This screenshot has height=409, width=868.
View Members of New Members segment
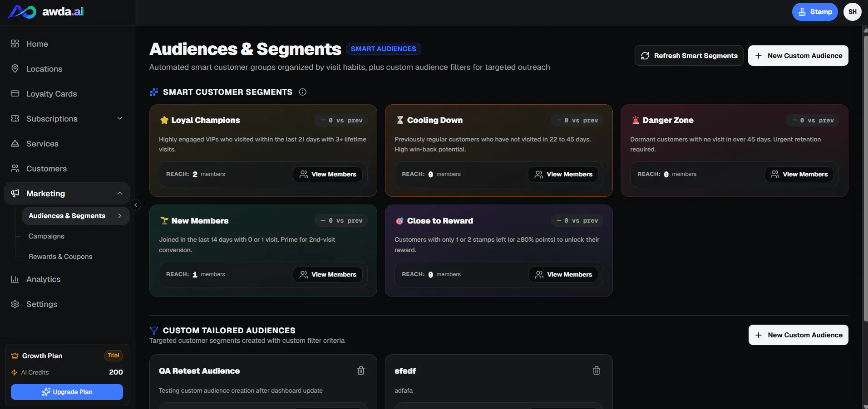tap(328, 274)
